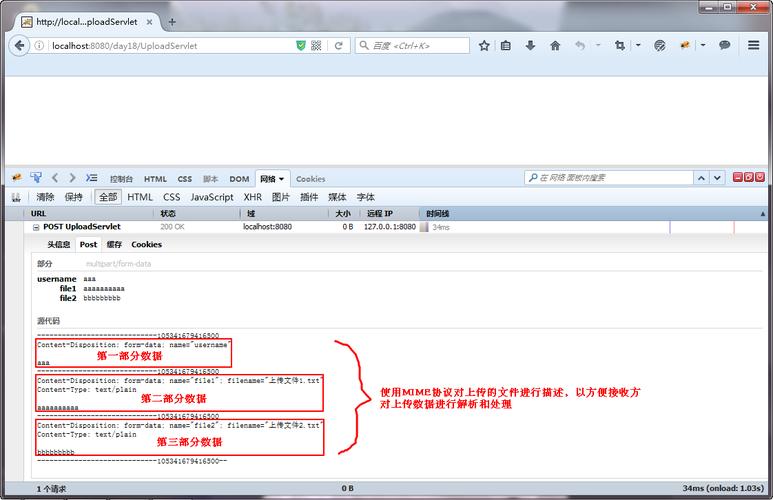This screenshot has width=773, height=500.
Task: Filter requests by 插件 type
Action: 309,197
